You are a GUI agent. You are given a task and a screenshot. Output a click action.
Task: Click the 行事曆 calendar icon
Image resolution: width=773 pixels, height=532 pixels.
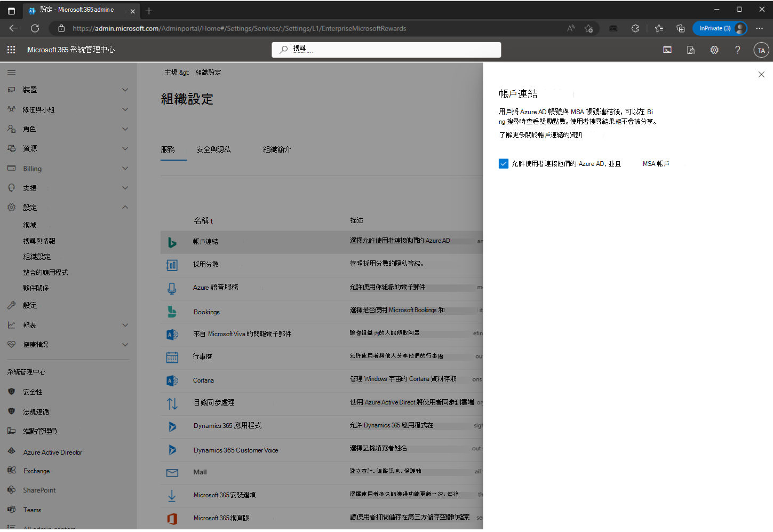click(x=172, y=357)
